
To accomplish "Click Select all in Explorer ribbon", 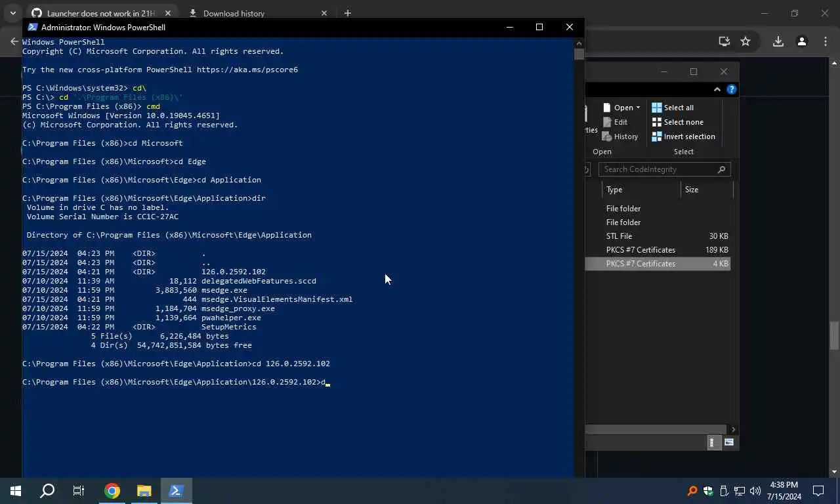I will [x=673, y=108].
